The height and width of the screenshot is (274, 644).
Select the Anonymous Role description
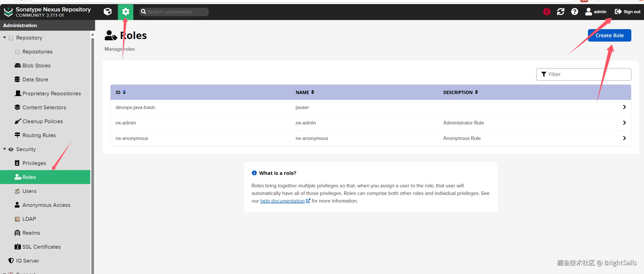(x=462, y=138)
